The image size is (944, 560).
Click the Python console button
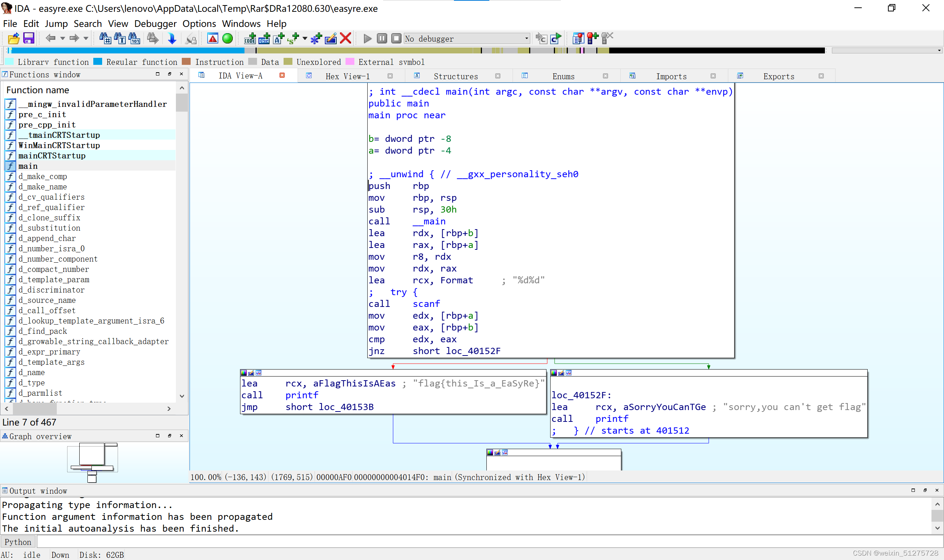pyautogui.click(x=18, y=542)
